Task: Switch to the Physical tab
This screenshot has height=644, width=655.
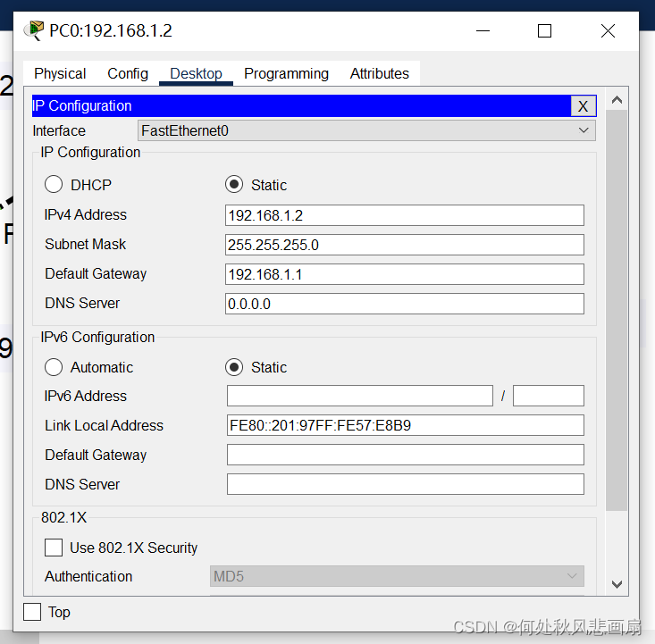Action: tap(60, 73)
